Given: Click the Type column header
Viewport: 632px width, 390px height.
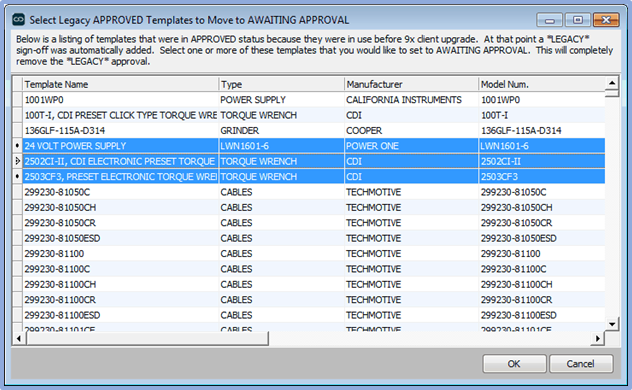Looking at the screenshot, I should tap(281, 84).
